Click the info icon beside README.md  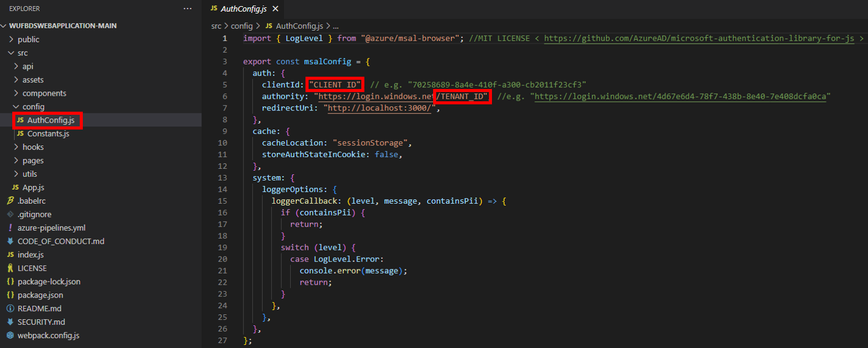(10, 309)
